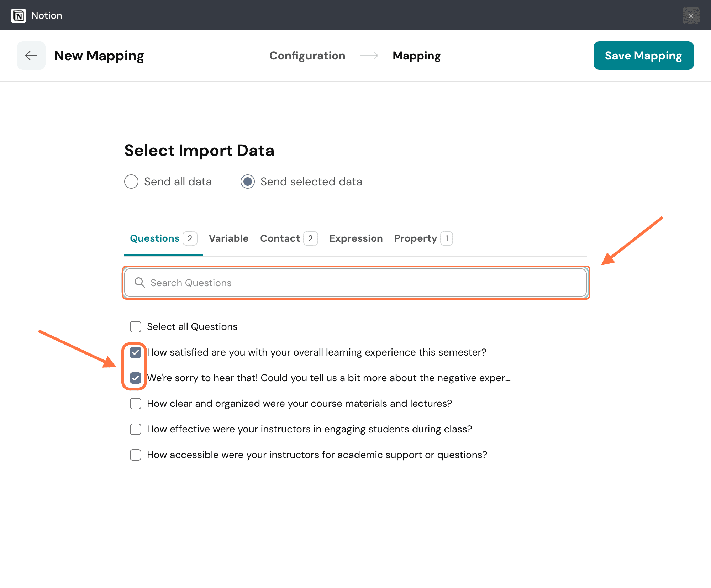Click the Save Mapping button
The width and height of the screenshot is (711, 588).
tap(643, 56)
